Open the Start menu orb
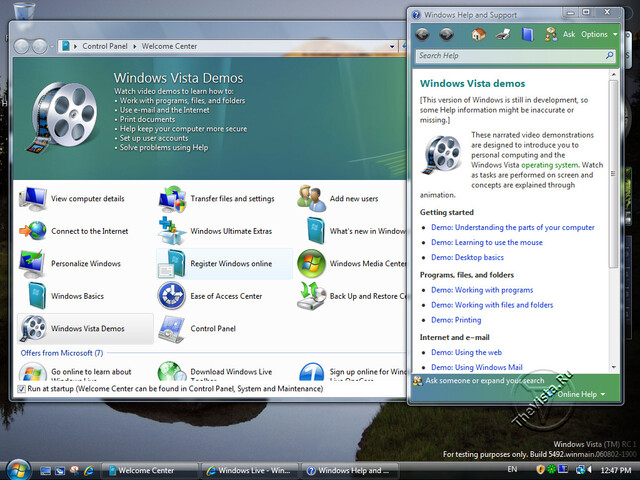 (x=18, y=470)
